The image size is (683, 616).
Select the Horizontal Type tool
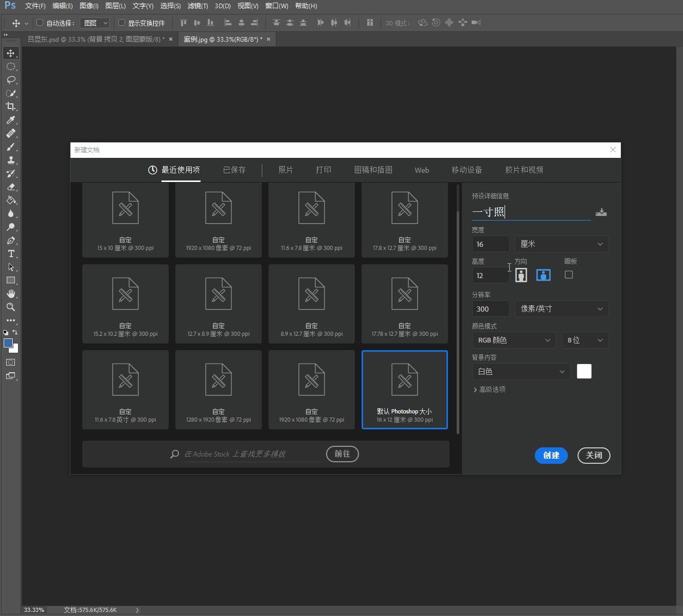point(10,254)
